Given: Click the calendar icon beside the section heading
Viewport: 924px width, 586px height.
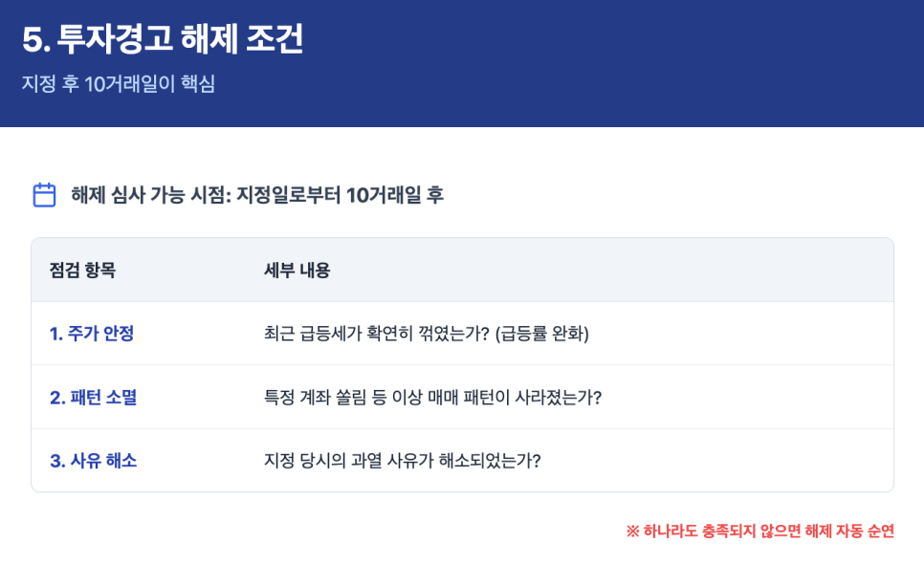Looking at the screenshot, I should [x=44, y=195].
